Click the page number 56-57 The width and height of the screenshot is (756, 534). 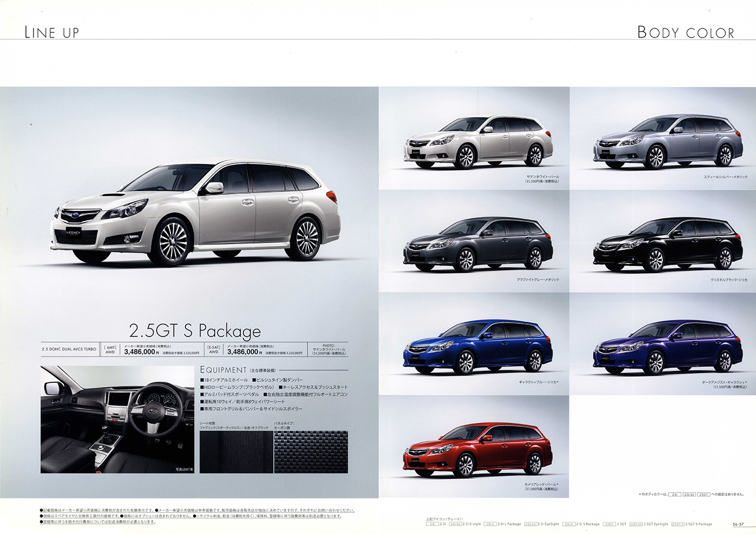click(738, 524)
